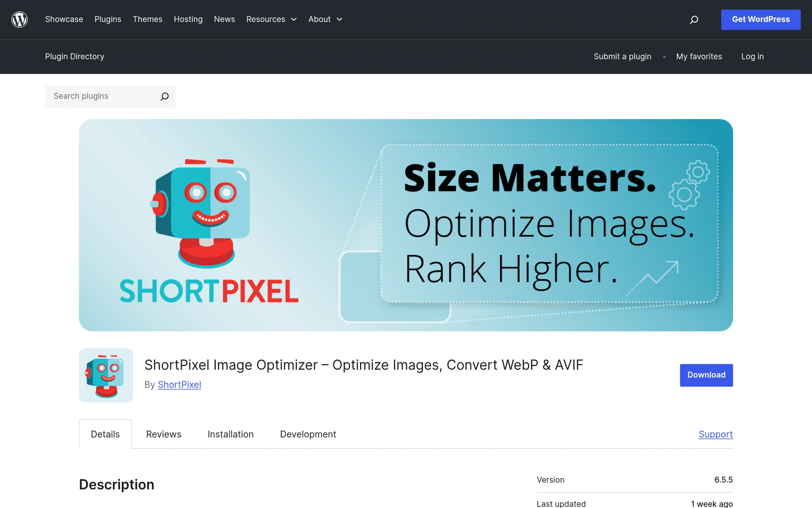
Task: Open the Support link
Action: pos(716,434)
